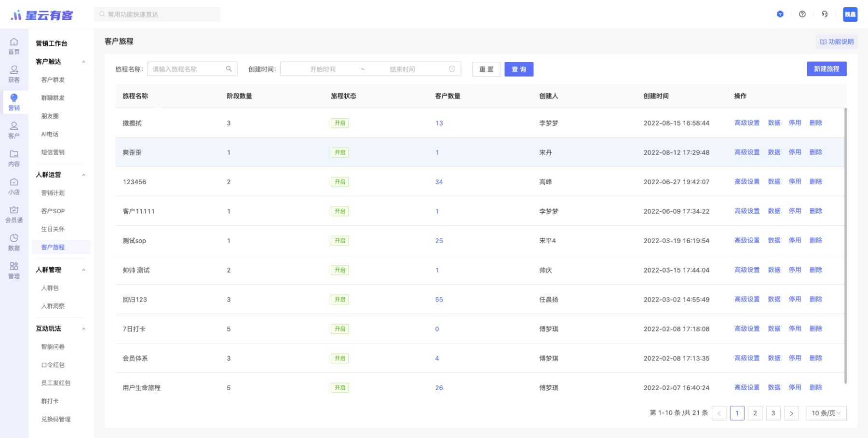Open 客户SOP menu item
This screenshot has width=868, height=438.
click(53, 211)
